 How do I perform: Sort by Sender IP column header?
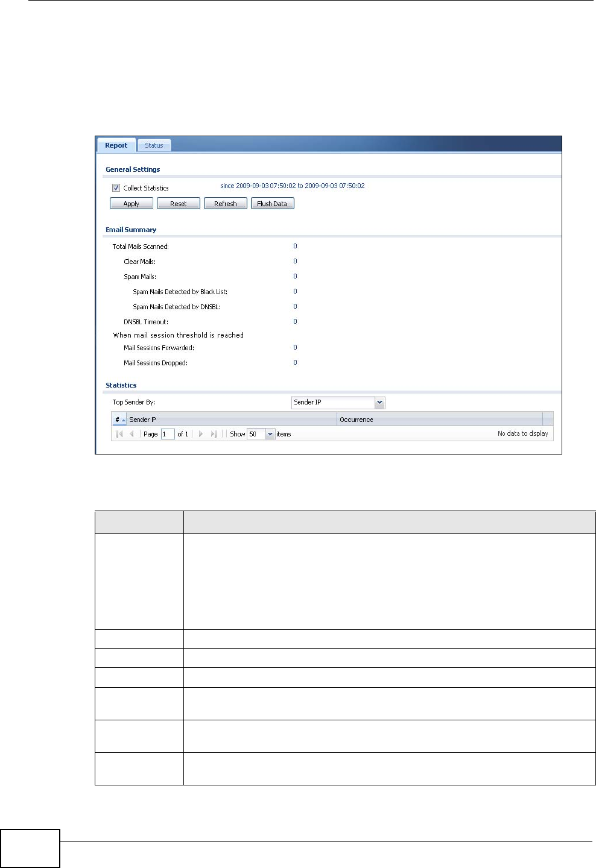(x=232, y=420)
